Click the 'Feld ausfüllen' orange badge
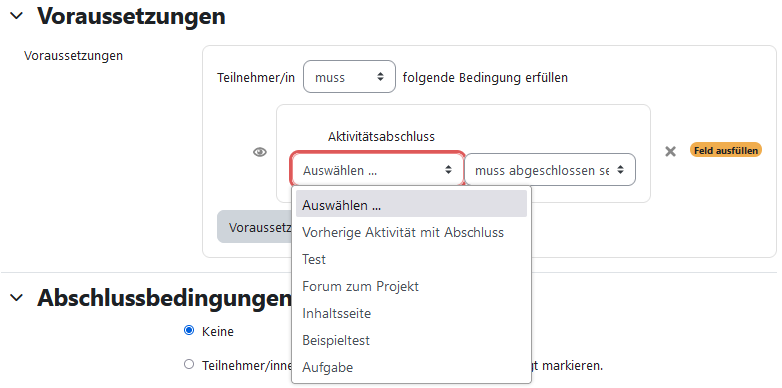 726,150
